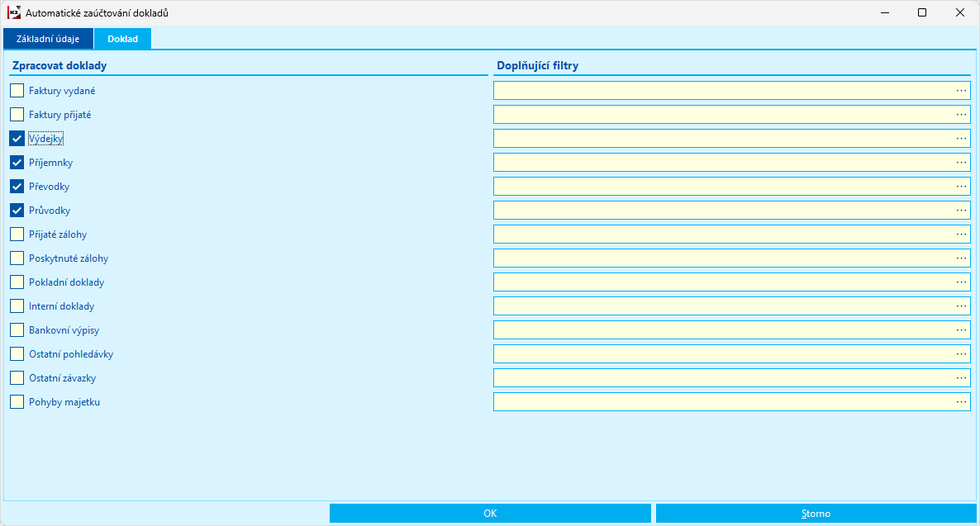Uncheck the Výdejky checkbox

[17, 139]
